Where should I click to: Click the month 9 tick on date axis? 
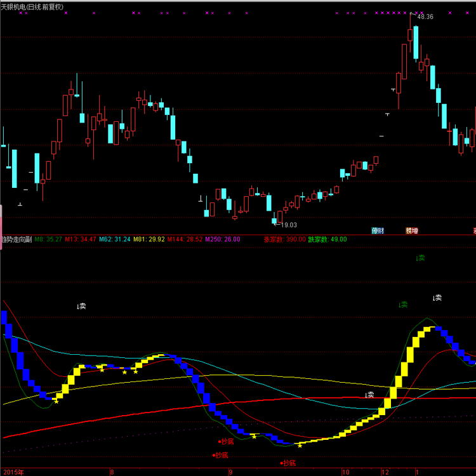click(x=230, y=472)
